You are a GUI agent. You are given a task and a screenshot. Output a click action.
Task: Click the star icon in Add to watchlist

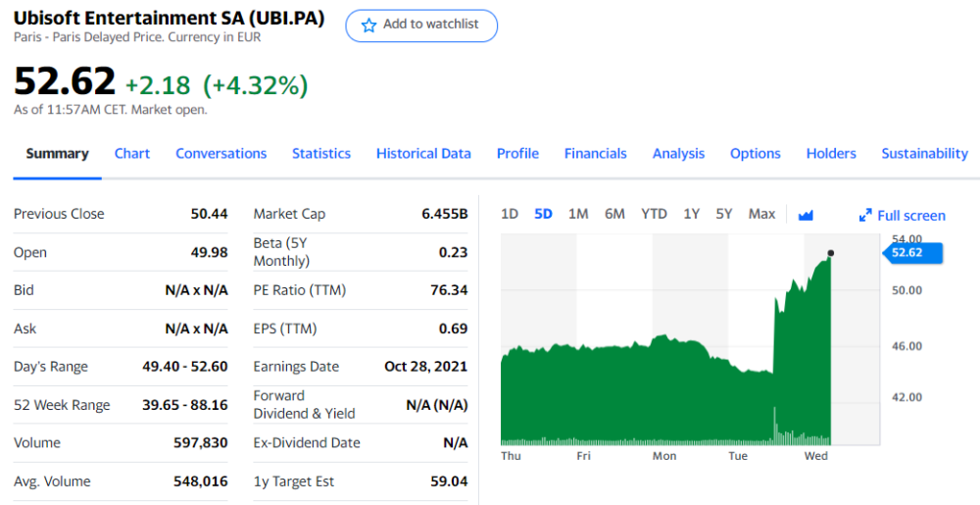click(x=368, y=25)
